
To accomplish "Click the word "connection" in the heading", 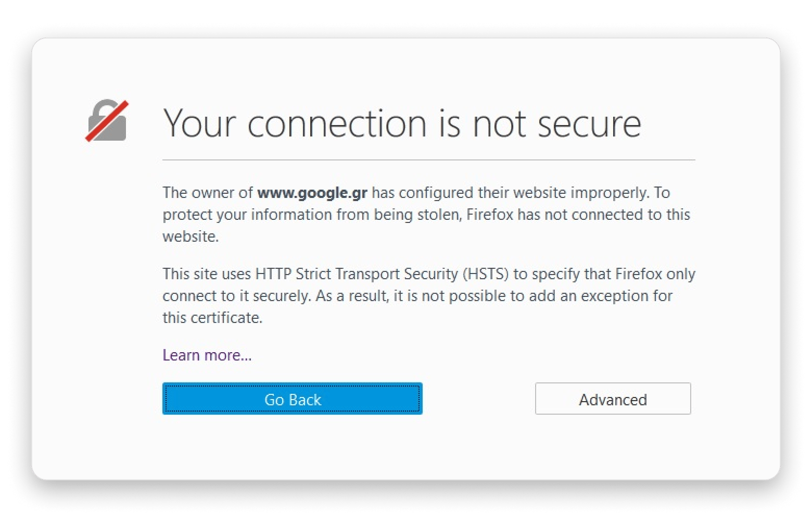I will click(337, 124).
